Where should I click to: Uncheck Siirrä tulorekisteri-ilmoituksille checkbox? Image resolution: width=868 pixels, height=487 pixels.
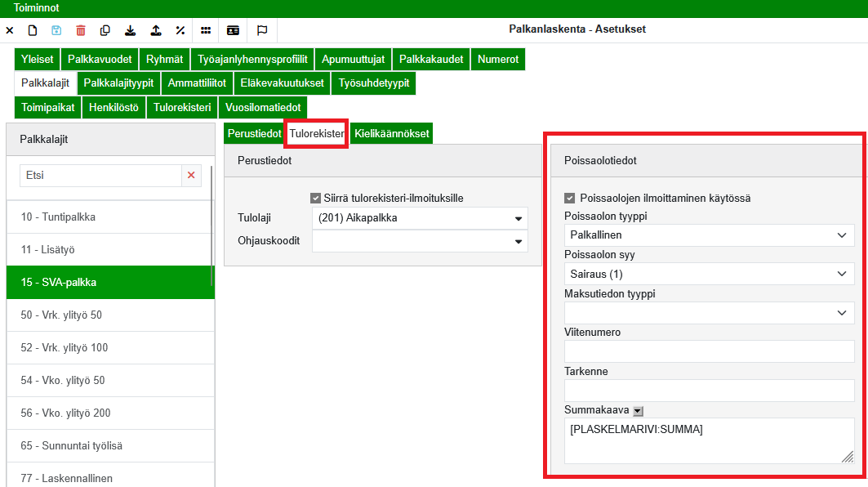[x=315, y=198]
